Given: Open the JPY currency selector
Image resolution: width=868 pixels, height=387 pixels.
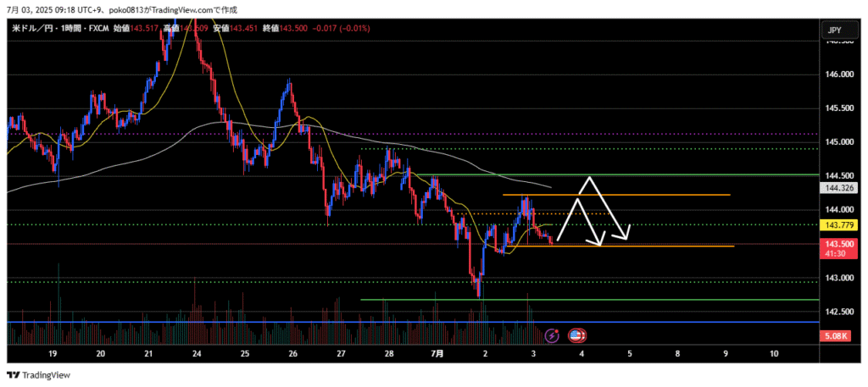Looking at the screenshot, I should click(834, 30).
